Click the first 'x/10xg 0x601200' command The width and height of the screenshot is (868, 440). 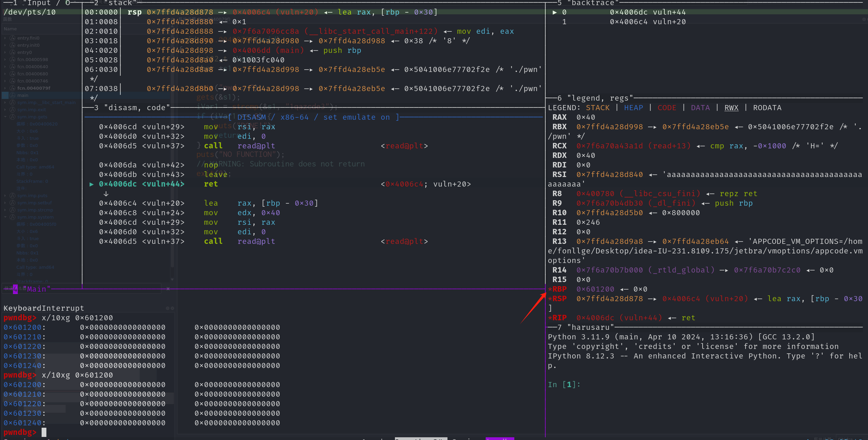(77, 318)
